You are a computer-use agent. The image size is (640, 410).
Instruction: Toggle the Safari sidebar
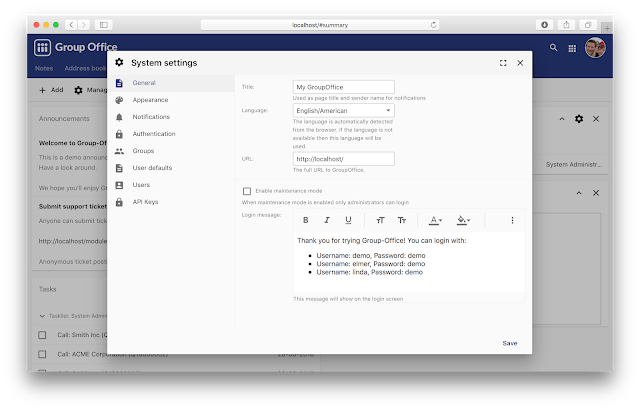click(x=104, y=25)
